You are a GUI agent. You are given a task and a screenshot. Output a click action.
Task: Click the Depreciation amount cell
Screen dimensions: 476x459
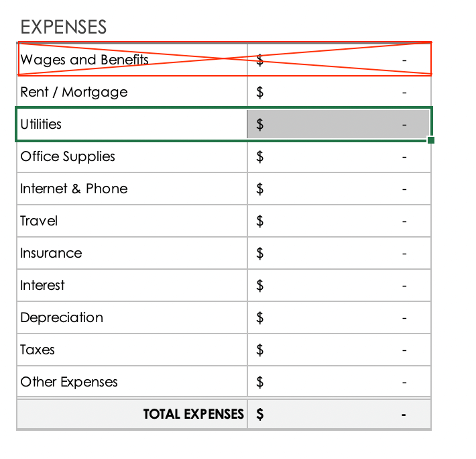pos(339,317)
